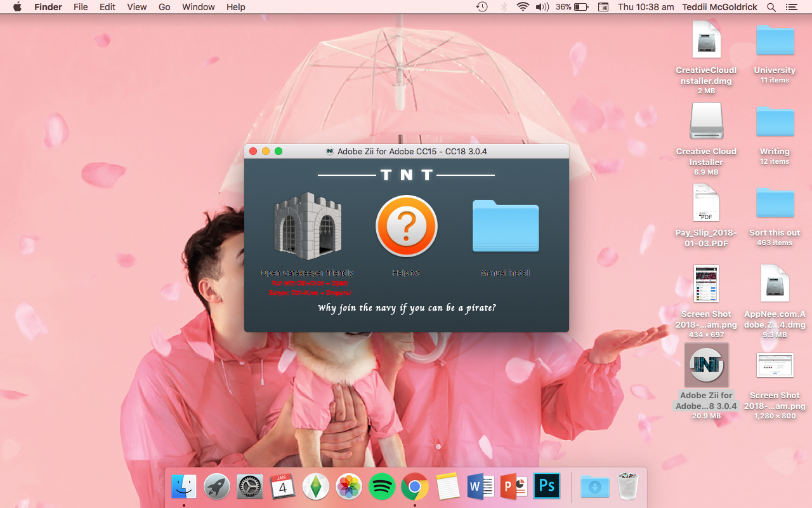The width and height of the screenshot is (812, 508).
Task: Select the Sort this out folder
Action: [x=775, y=203]
